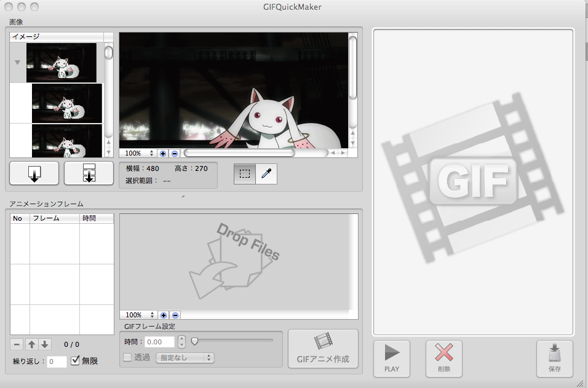Toggle the 無限 infinite loop checkbox

pos(76,360)
